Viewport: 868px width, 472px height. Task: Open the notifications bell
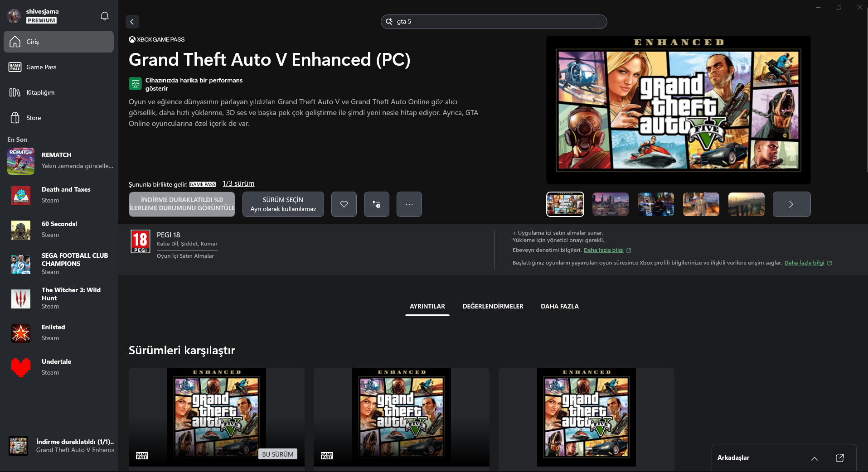105,16
